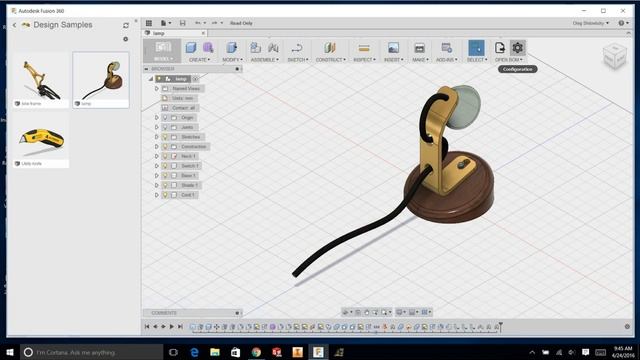Toggle the data panel grid icon
Viewport: 640px width, 360px height.
point(149,23)
